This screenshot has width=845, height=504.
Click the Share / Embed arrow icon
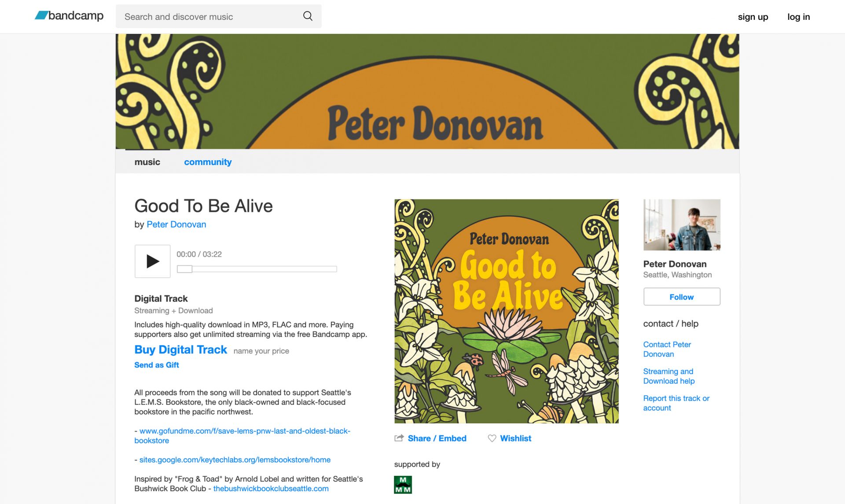click(399, 438)
